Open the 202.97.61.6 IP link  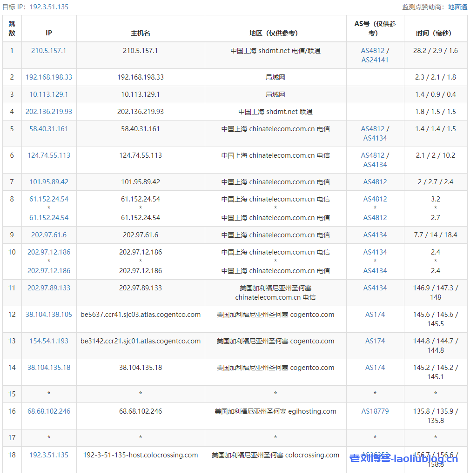(x=49, y=235)
